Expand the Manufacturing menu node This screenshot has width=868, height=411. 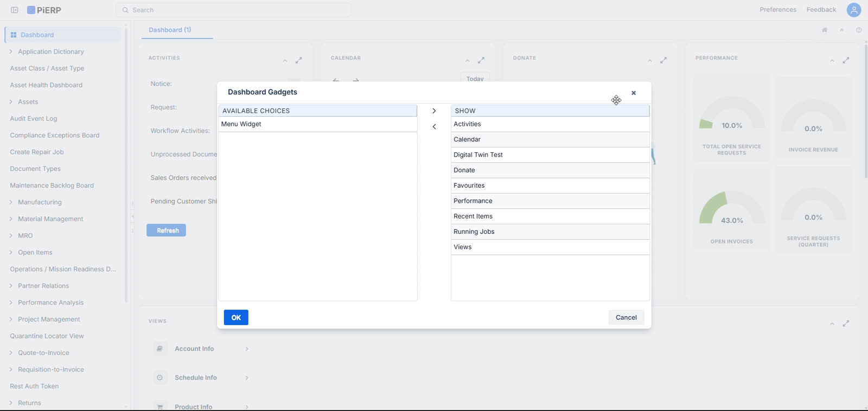pyautogui.click(x=11, y=202)
